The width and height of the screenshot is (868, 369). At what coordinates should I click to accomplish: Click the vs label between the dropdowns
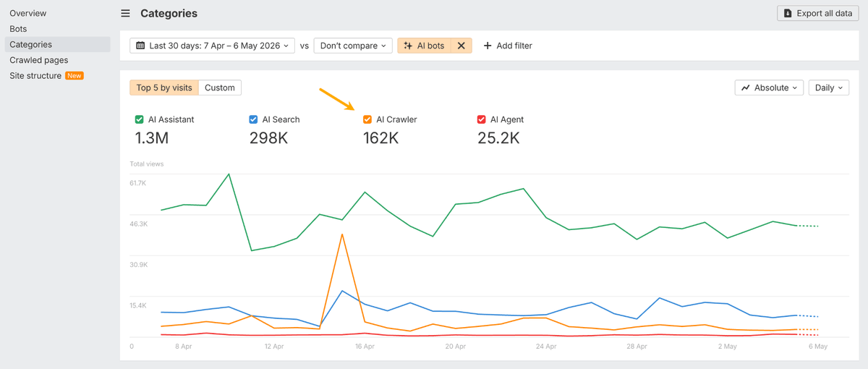(305, 46)
